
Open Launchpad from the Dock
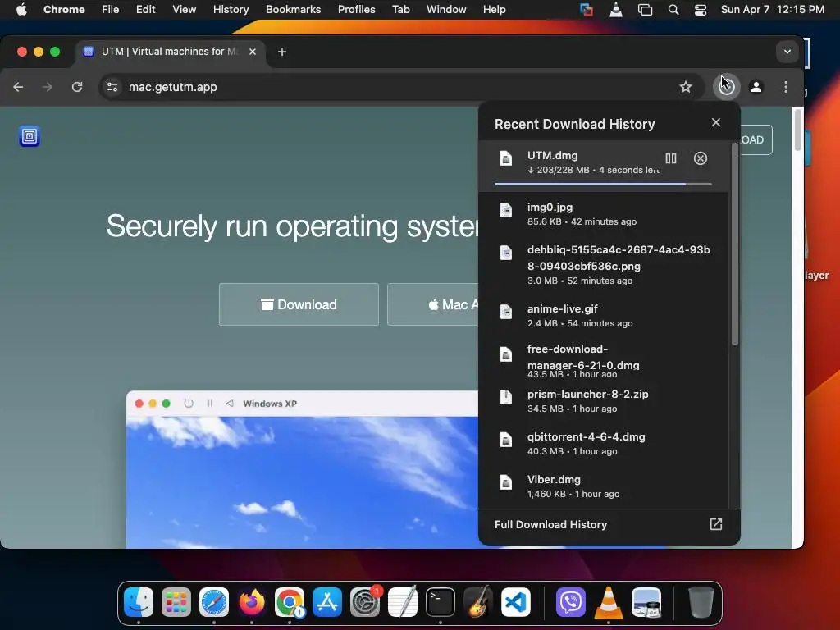click(x=176, y=601)
